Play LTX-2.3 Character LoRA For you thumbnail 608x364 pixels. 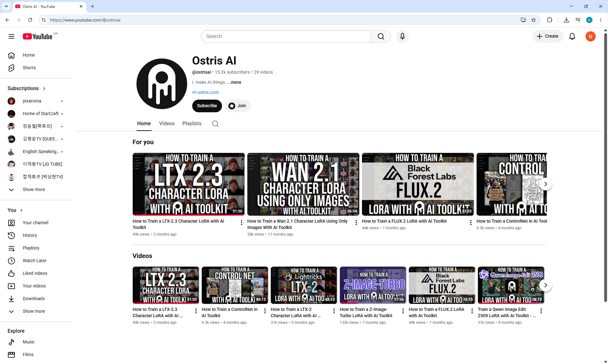(189, 184)
